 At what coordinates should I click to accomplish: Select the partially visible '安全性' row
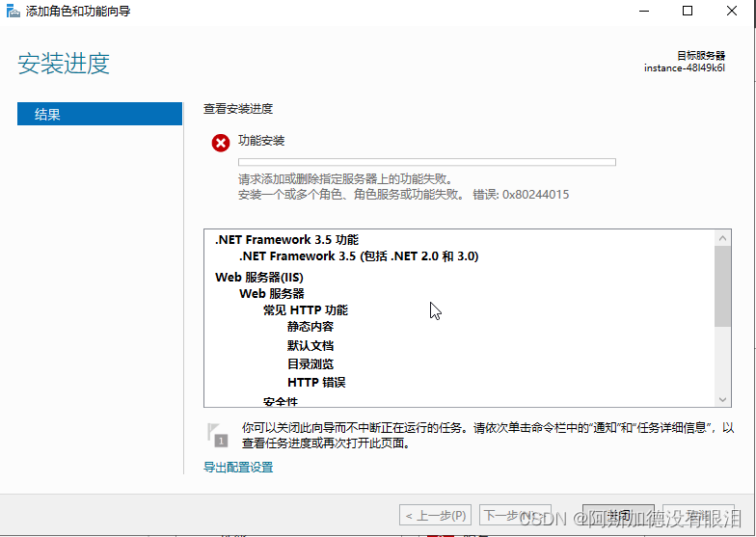click(x=280, y=401)
